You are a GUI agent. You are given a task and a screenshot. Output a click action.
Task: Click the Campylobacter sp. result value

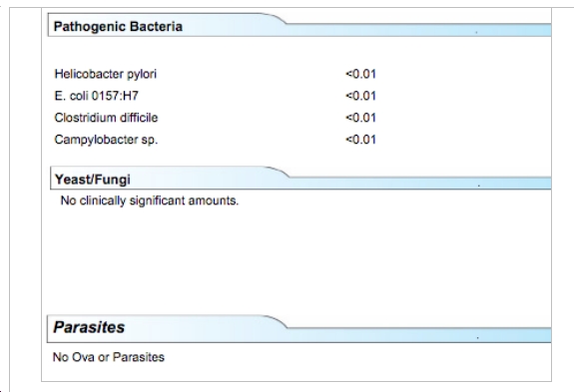(360, 140)
